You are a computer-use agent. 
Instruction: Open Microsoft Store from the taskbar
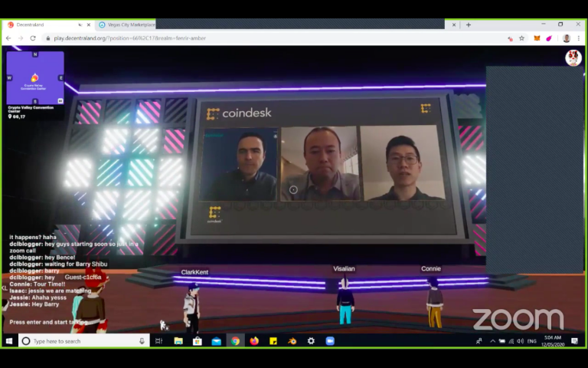[x=198, y=341]
